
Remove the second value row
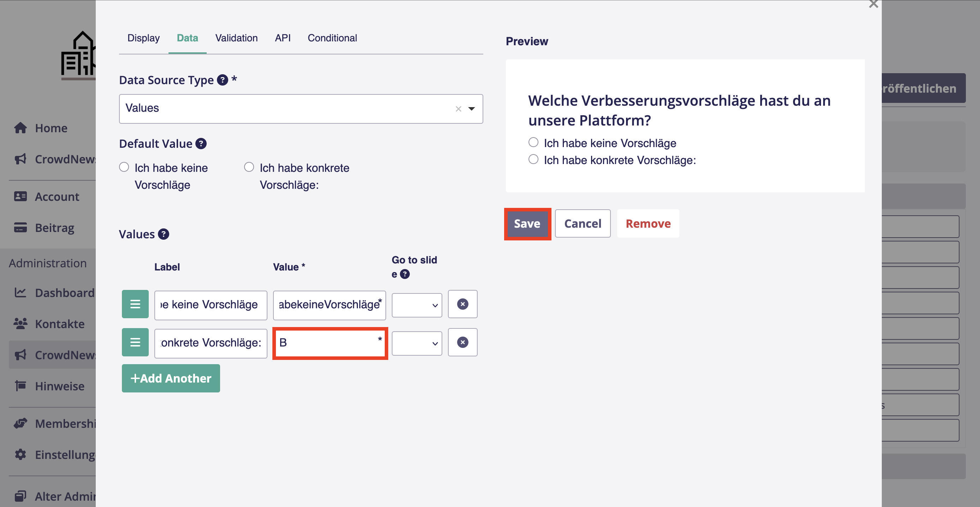point(462,342)
